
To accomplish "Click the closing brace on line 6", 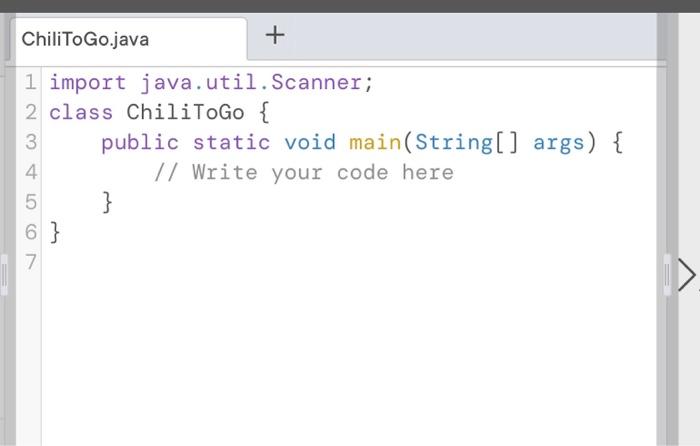I will (x=55, y=233).
